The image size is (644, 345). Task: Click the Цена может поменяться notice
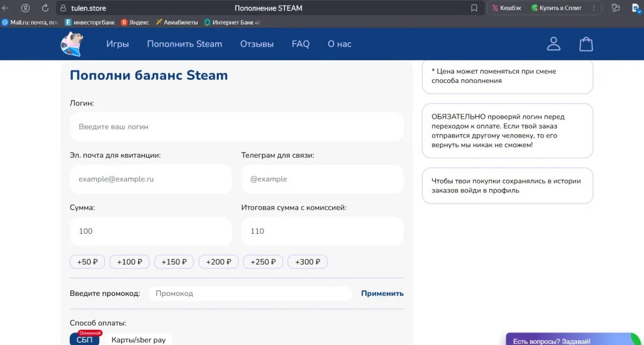click(508, 76)
